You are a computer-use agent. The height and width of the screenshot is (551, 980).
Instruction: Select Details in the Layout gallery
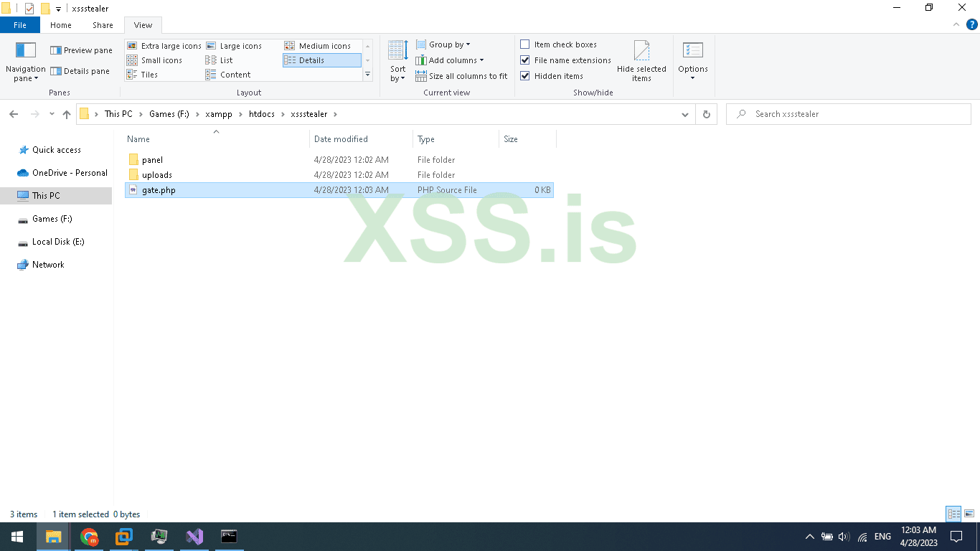322,60
